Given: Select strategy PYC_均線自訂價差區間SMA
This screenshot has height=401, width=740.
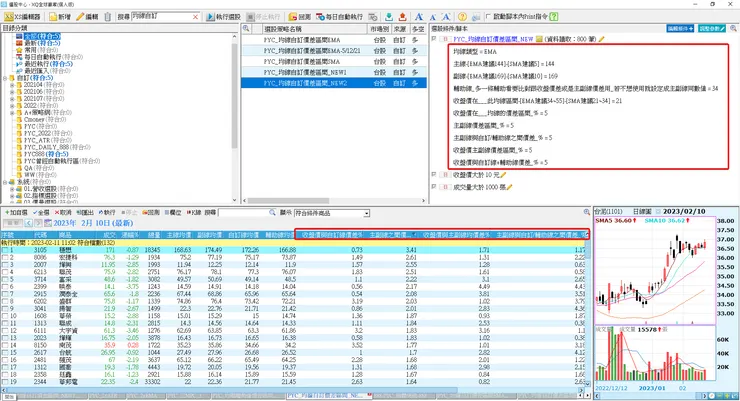Looking at the screenshot, I should 334,61.
